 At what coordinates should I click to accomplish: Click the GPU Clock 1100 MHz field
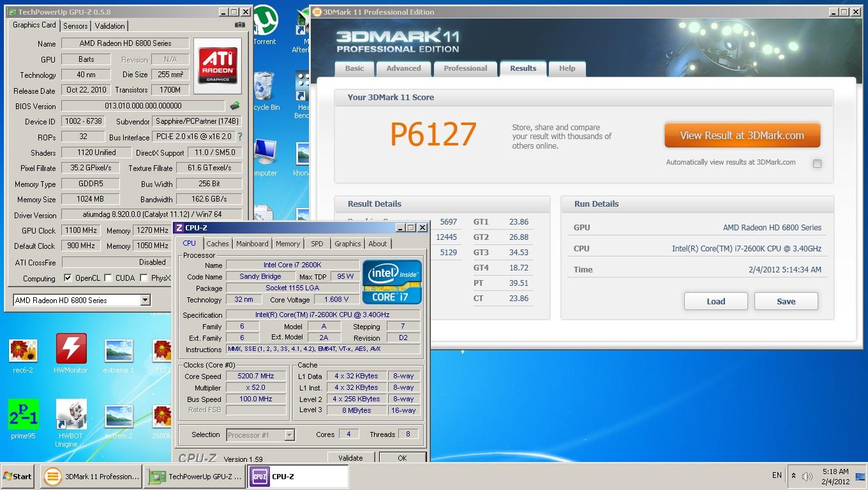81,230
